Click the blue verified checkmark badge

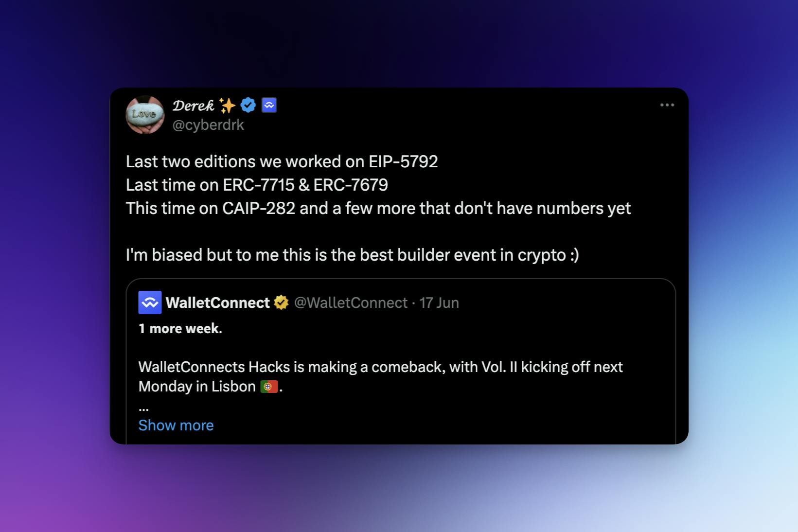point(248,105)
